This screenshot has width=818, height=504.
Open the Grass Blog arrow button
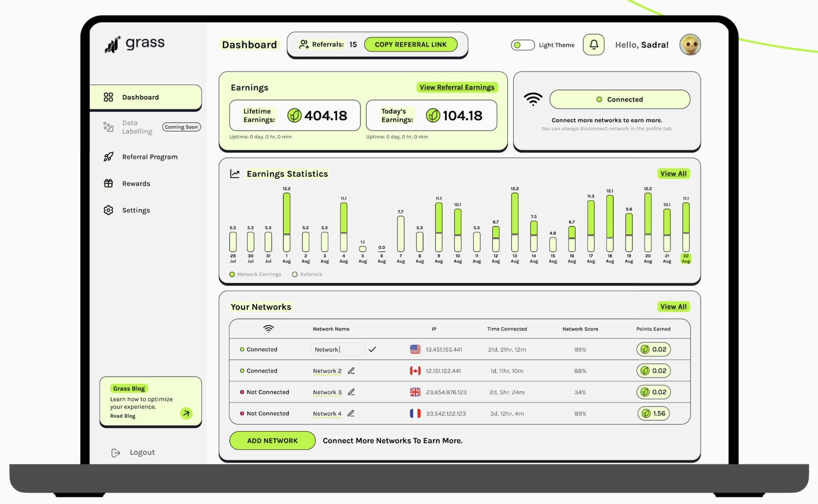pos(186,413)
